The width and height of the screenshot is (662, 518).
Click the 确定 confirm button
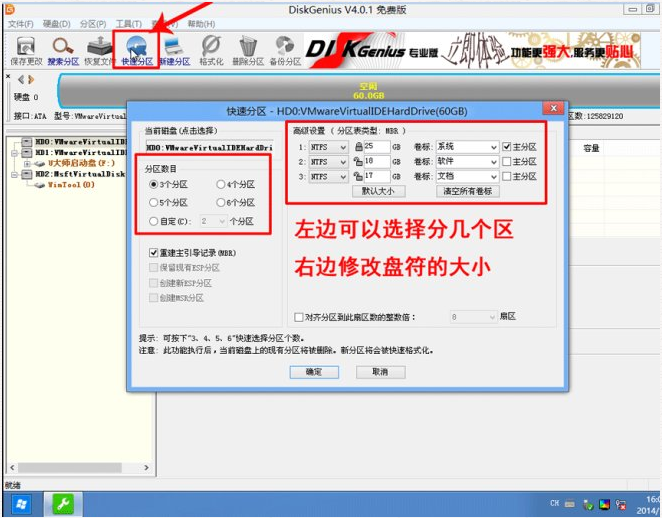[x=314, y=372]
